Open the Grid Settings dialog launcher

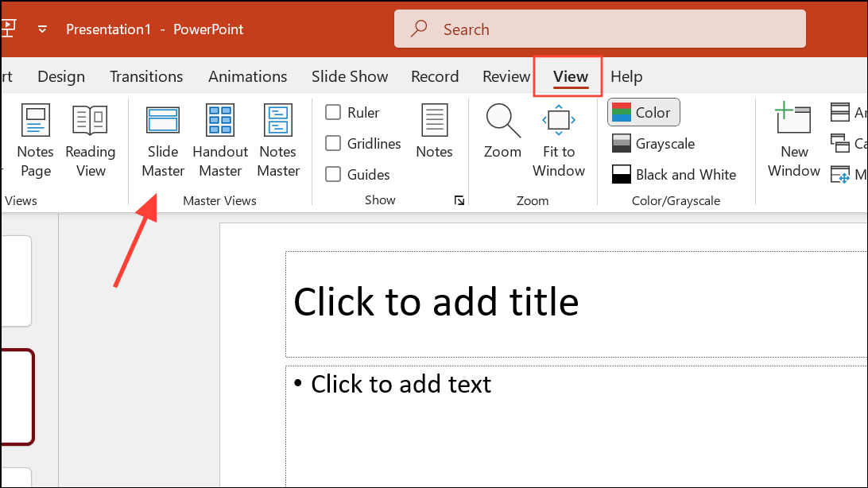tap(459, 201)
